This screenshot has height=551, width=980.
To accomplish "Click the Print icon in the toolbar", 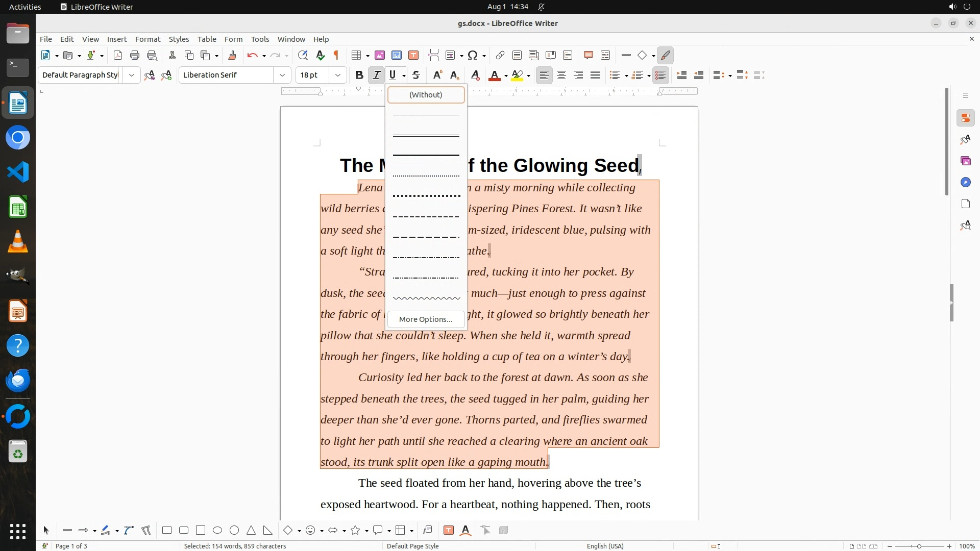I will pos(135,56).
